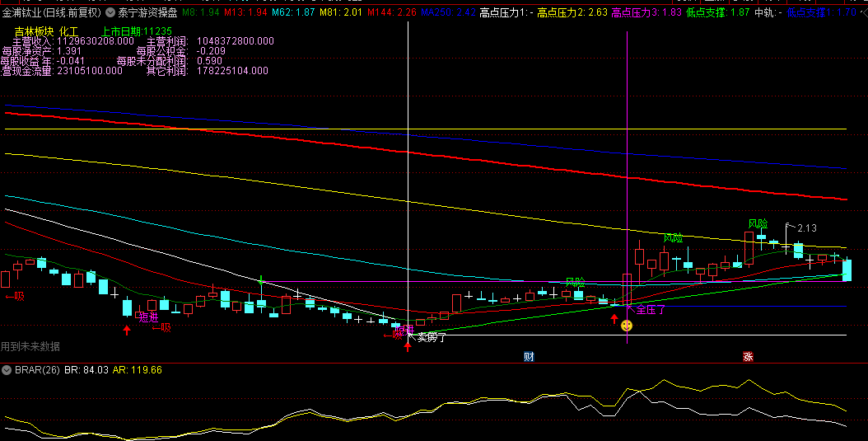Click the 高点压力3: 1.83 label

(646, 12)
